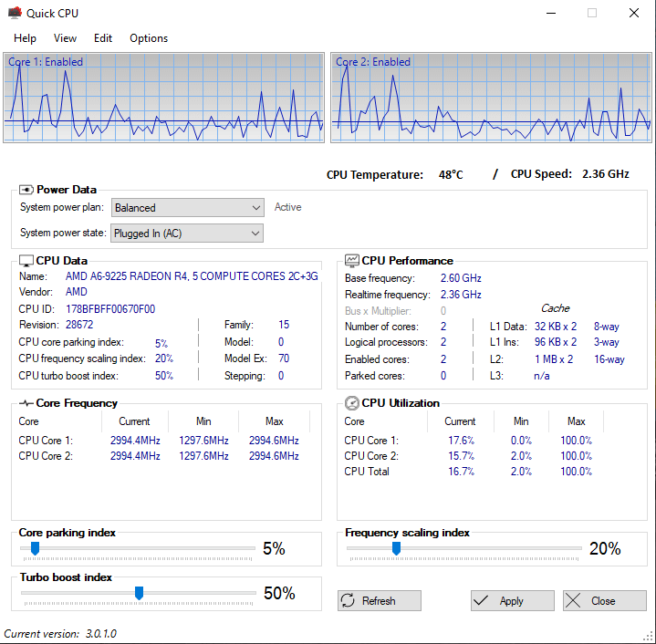Image resolution: width=656 pixels, height=644 pixels.
Task: Click the Core 1 usage graph
Action: tap(163, 98)
